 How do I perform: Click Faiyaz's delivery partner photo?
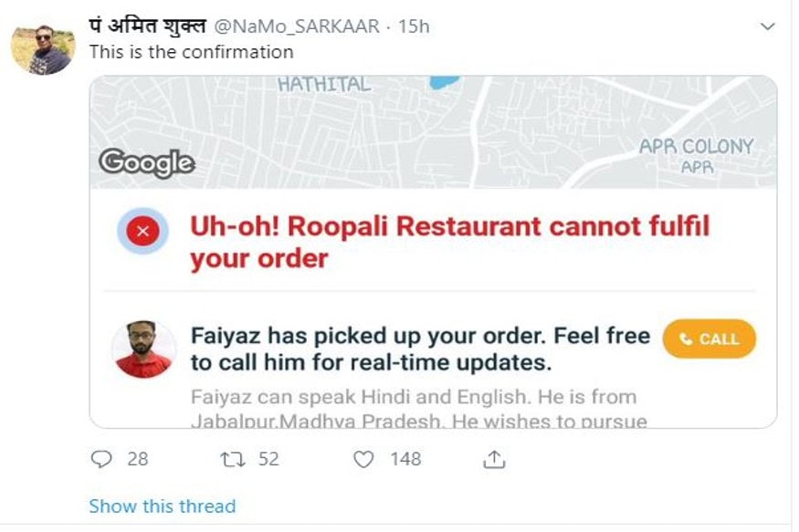pyautogui.click(x=144, y=349)
